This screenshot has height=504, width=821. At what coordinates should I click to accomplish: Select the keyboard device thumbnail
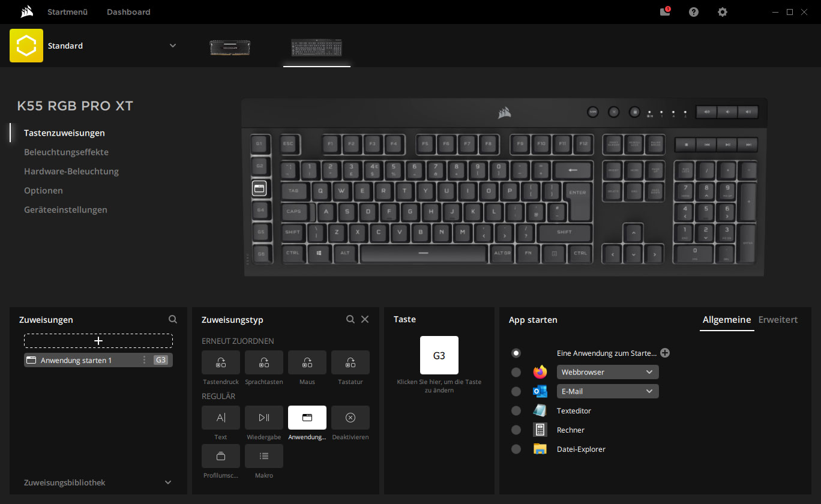point(316,47)
